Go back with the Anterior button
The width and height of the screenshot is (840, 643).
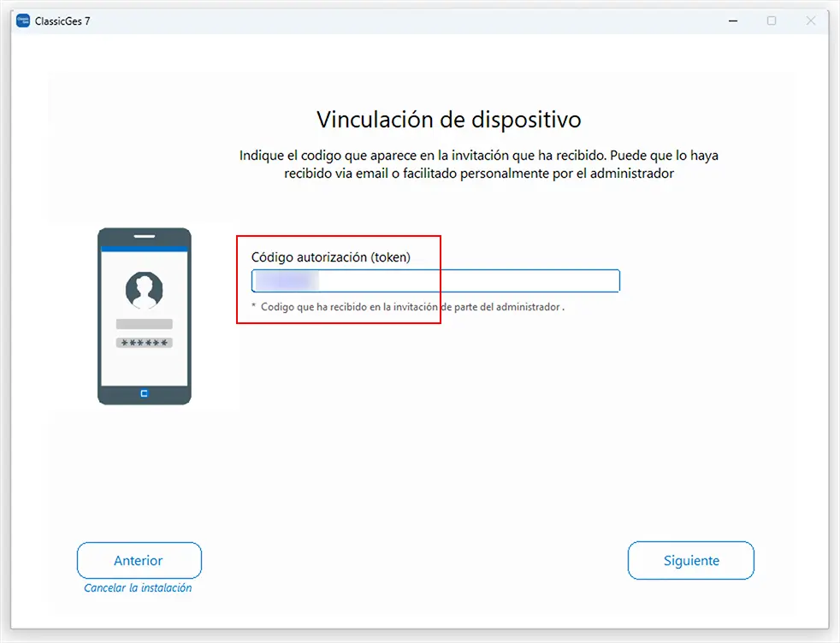pyautogui.click(x=139, y=561)
